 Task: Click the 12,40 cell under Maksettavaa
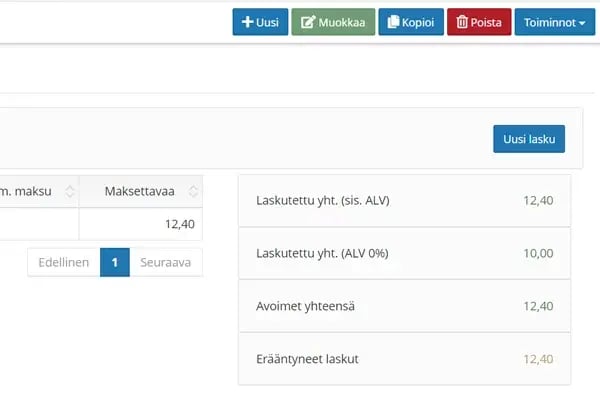pos(141,224)
